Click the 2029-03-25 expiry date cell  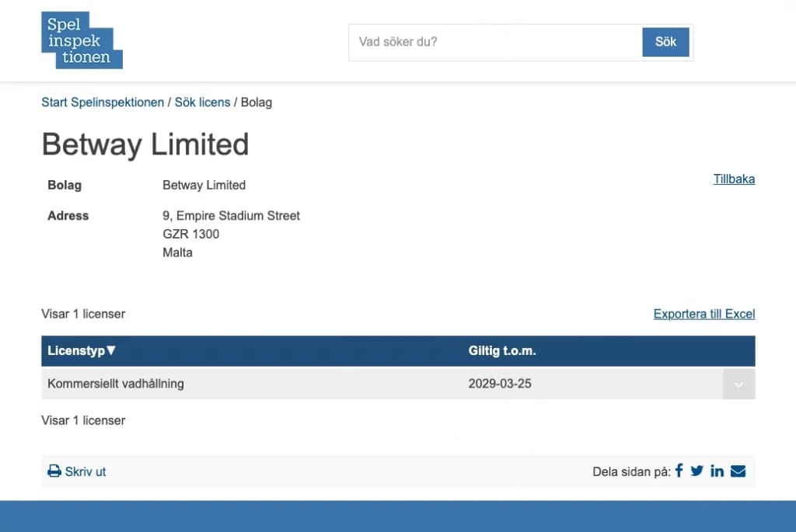(500, 384)
